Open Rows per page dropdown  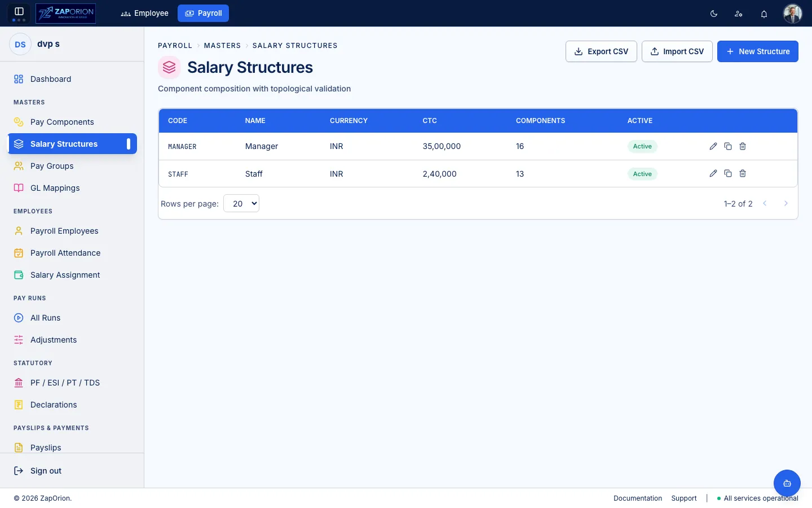[241, 203]
